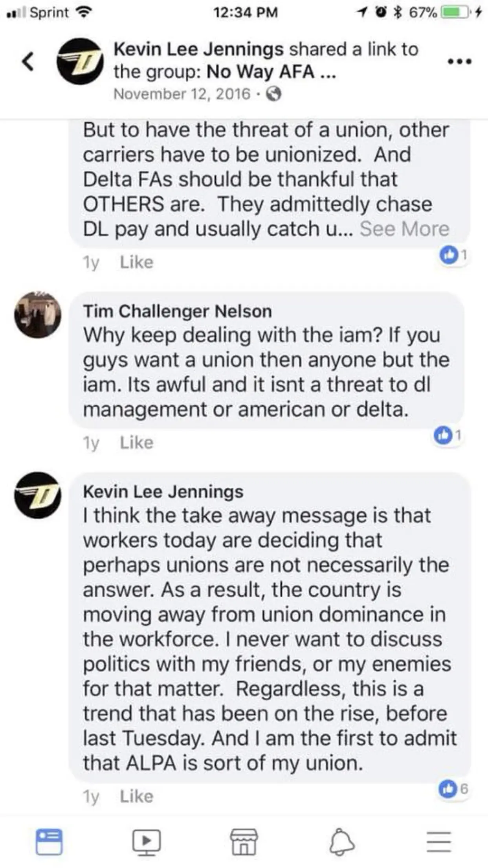The height and width of the screenshot is (868, 488).
Task: View like reaction on Delta FAs comment
Action: click(453, 256)
